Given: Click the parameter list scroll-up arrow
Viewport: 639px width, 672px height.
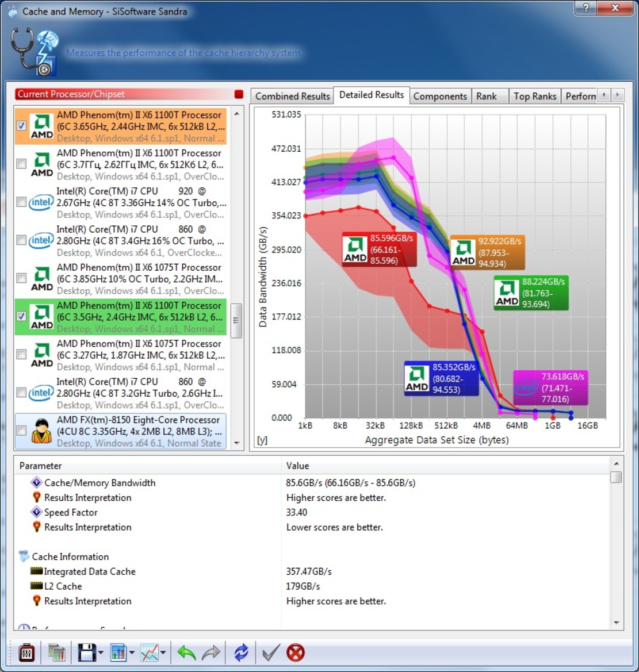Looking at the screenshot, I should click(616, 464).
